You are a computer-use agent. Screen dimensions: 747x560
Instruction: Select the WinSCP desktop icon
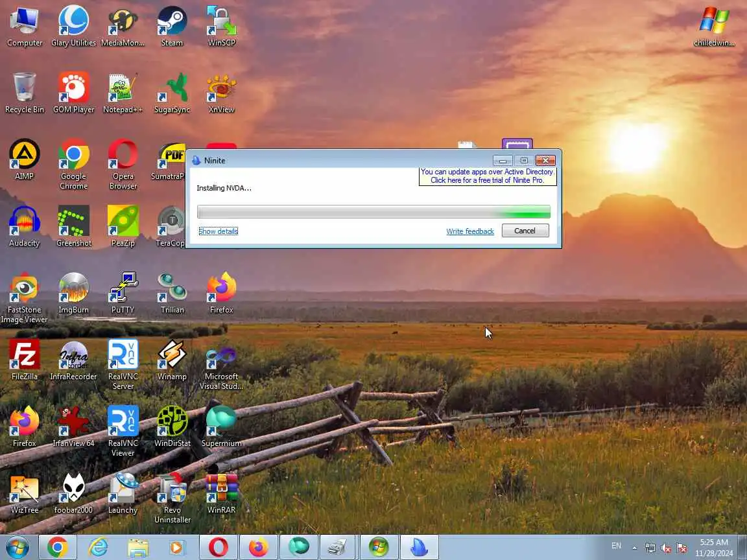pyautogui.click(x=222, y=26)
